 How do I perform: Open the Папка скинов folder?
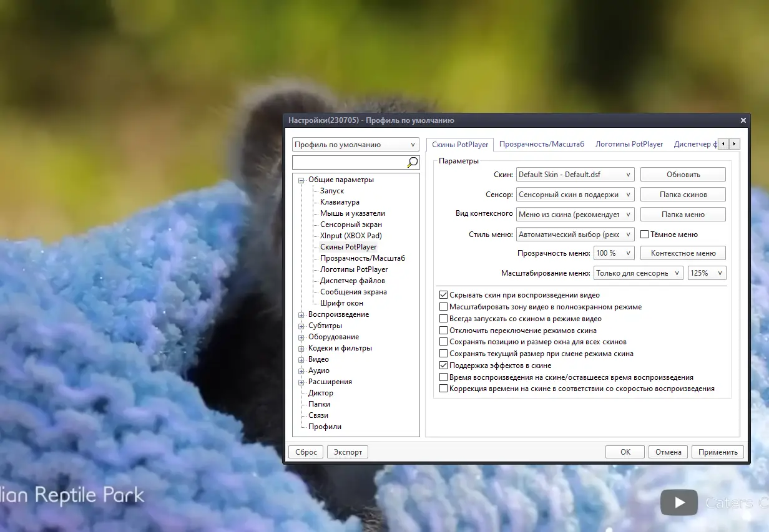click(683, 194)
